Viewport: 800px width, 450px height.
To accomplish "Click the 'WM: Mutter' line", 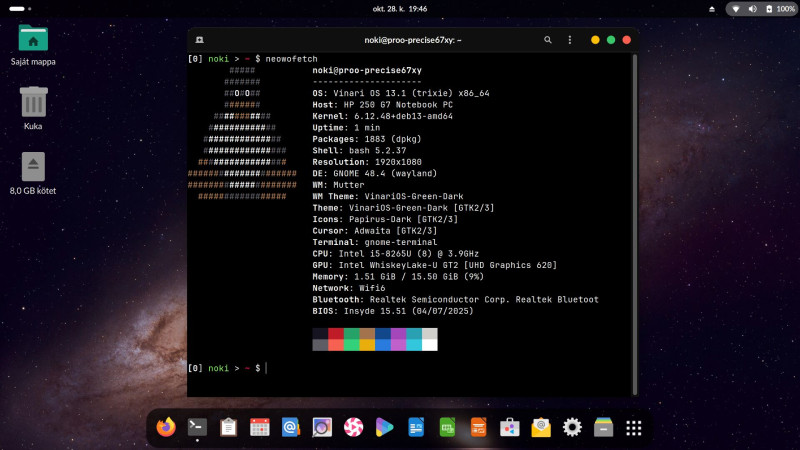I will [338, 185].
